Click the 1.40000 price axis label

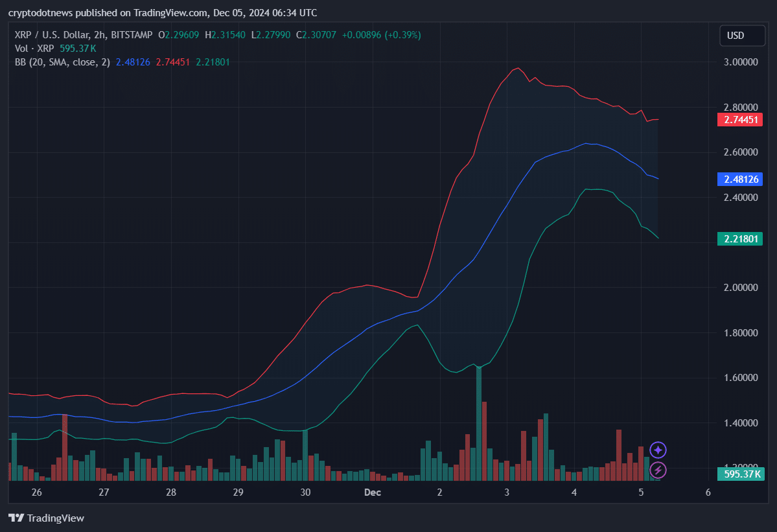click(x=741, y=423)
